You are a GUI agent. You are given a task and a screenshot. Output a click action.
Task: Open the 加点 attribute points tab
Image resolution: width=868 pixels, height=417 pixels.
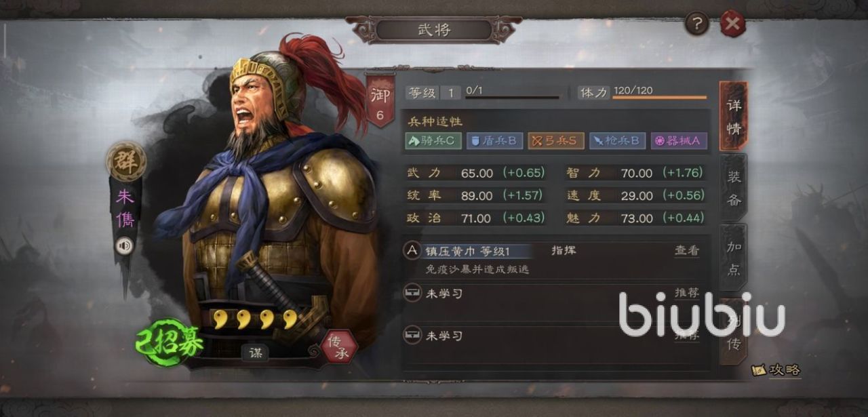(x=733, y=258)
